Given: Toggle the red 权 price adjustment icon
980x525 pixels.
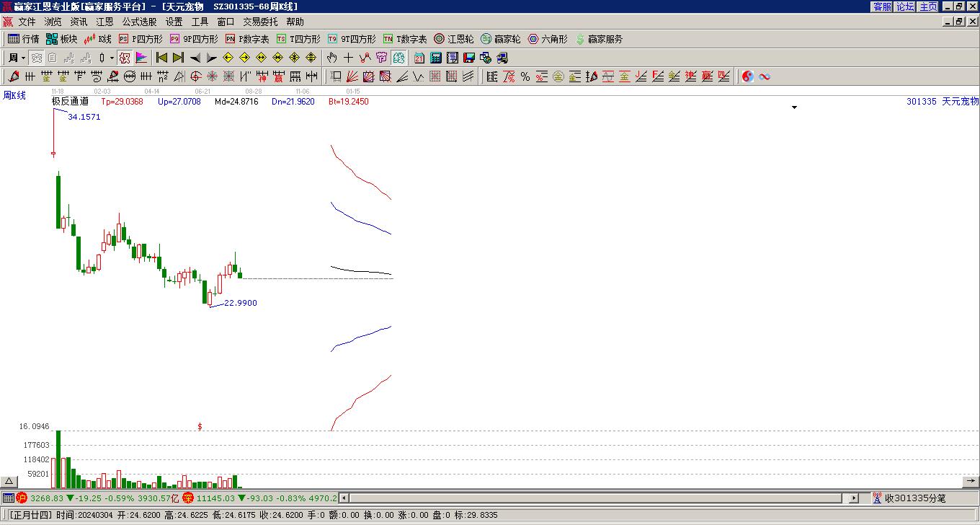Looking at the screenshot, I should pos(125,58).
